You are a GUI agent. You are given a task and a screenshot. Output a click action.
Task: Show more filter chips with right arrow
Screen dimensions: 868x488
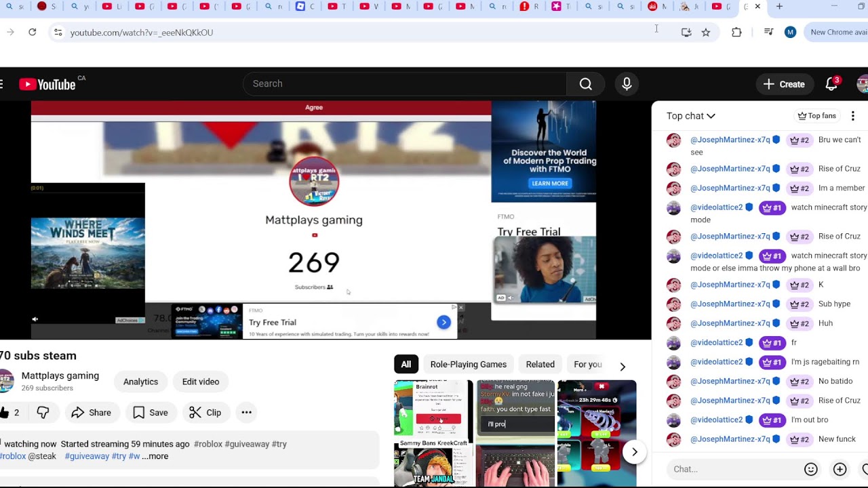(x=623, y=366)
